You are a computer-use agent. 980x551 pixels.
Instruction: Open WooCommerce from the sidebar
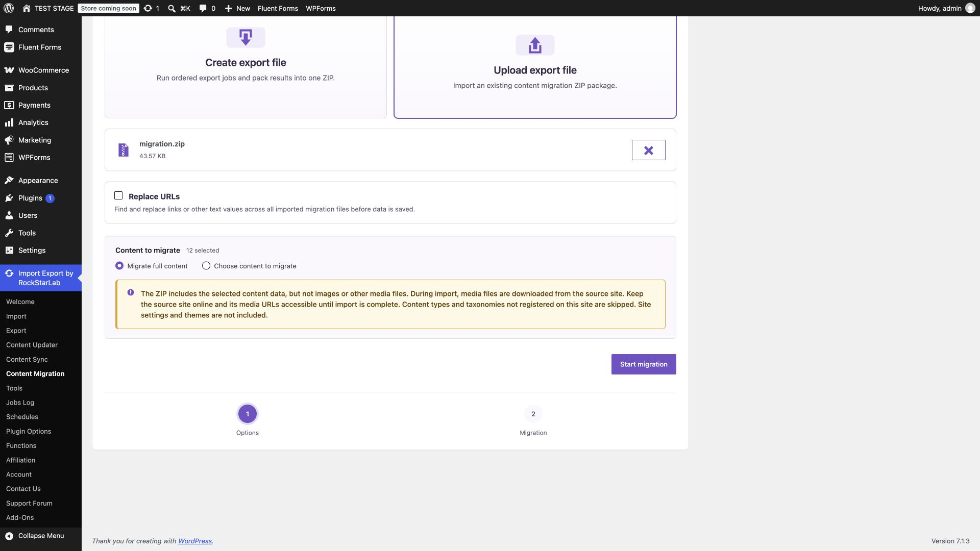(41, 70)
